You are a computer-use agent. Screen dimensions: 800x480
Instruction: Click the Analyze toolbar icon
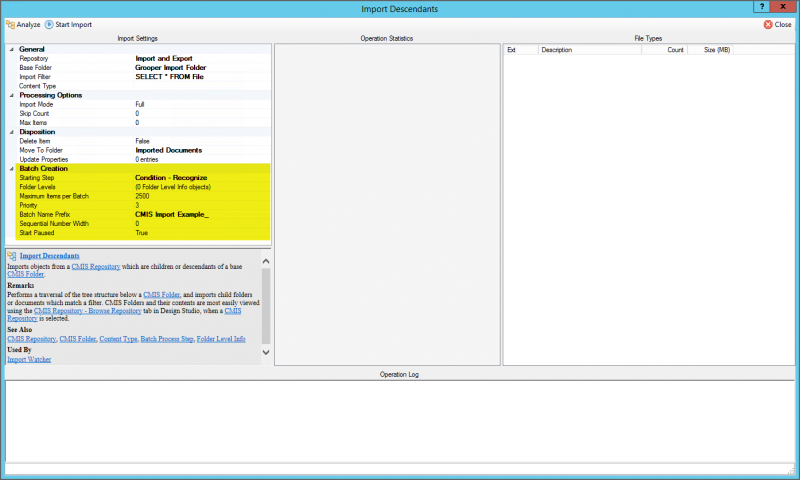pos(10,24)
